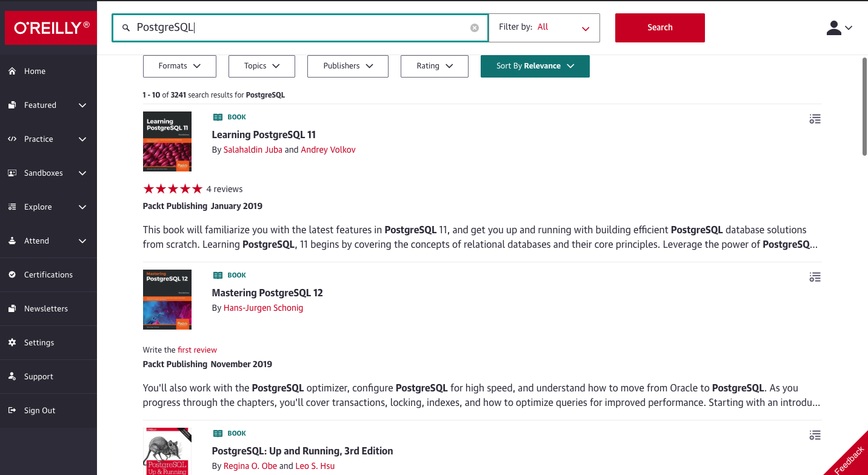Open author Regina O. Obe link
The width and height of the screenshot is (868, 475).
[250, 466]
